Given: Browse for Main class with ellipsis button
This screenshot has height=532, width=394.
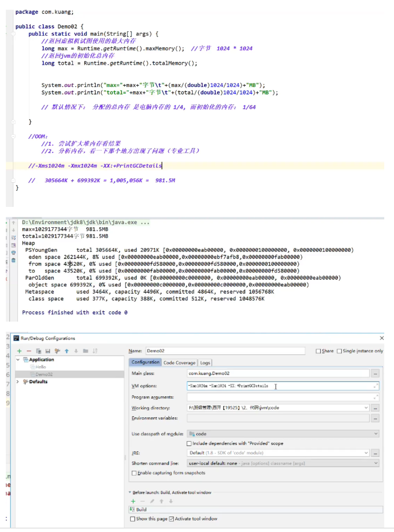Looking at the screenshot, I should click(375, 374).
